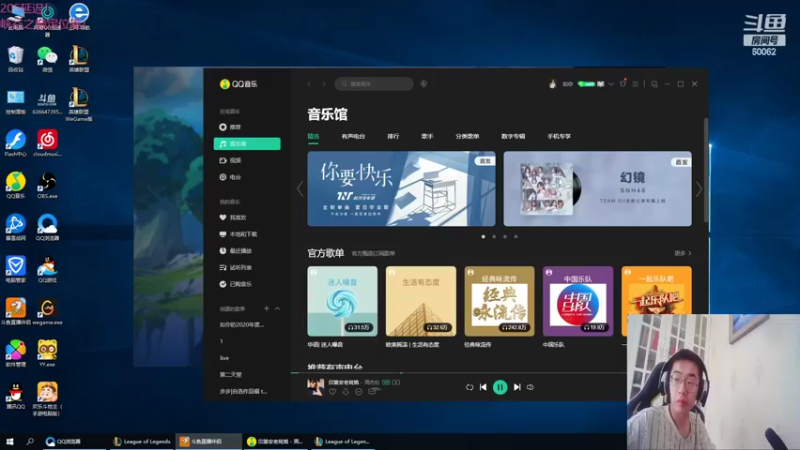The height and width of the screenshot is (450, 800).
Task: Switch to the 精选 tab
Action: [313, 136]
